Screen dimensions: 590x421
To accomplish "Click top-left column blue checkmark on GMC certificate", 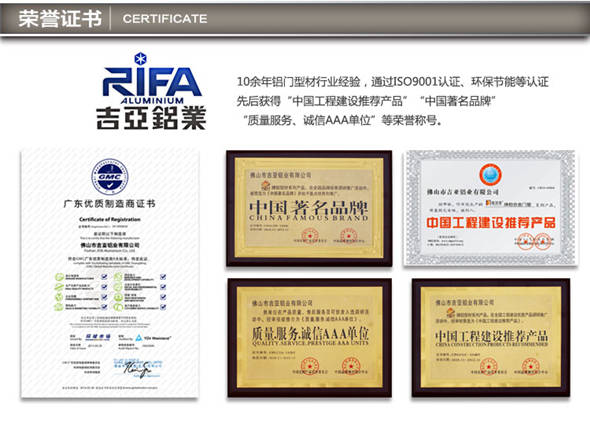I will point(104,277).
